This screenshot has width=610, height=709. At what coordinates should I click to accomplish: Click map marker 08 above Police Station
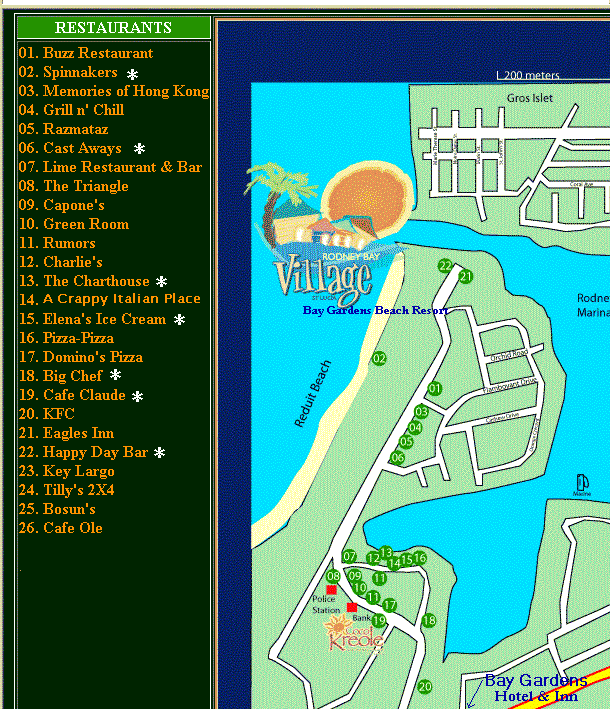pyautogui.click(x=333, y=576)
